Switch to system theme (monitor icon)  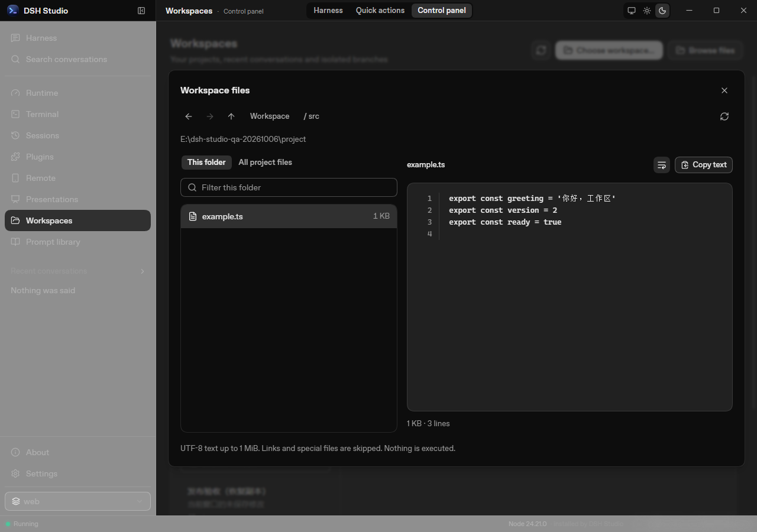click(x=632, y=11)
